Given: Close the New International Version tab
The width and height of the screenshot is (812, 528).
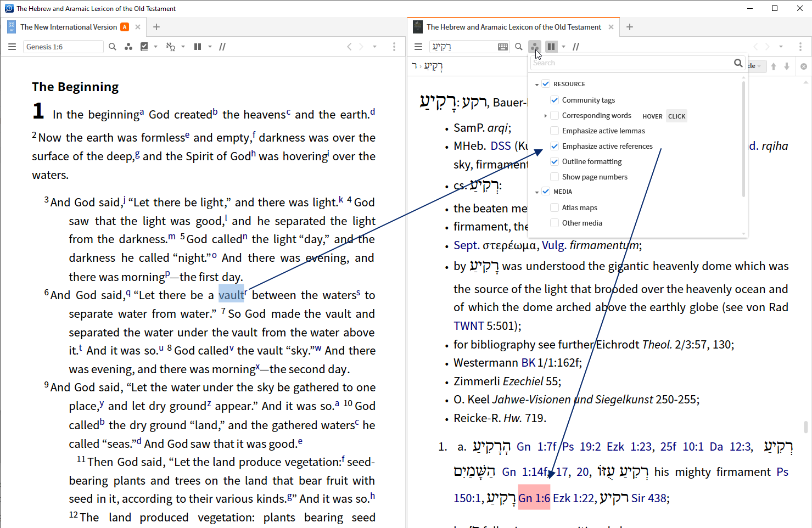Looking at the screenshot, I should (x=138, y=27).
